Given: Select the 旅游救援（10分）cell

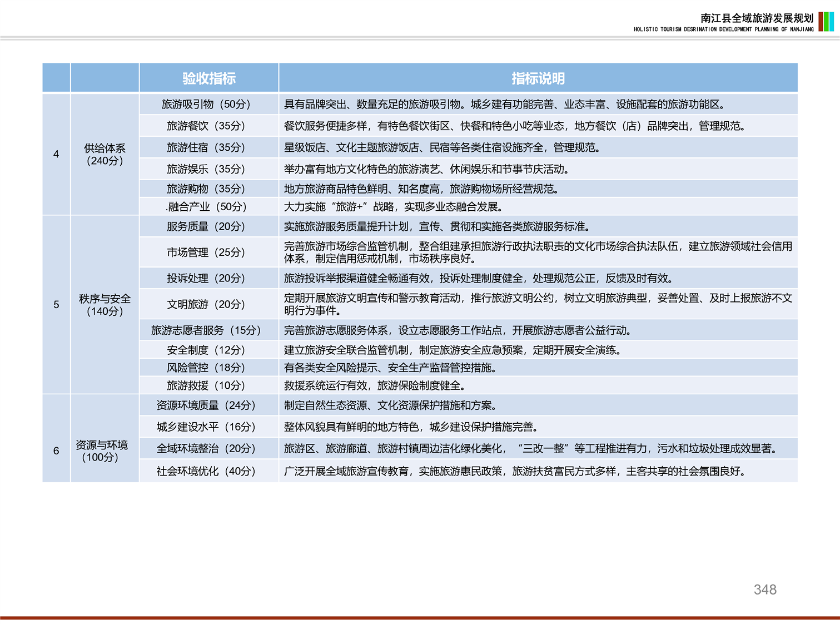Looking at the screenshot, I should [x=208, y=385].
